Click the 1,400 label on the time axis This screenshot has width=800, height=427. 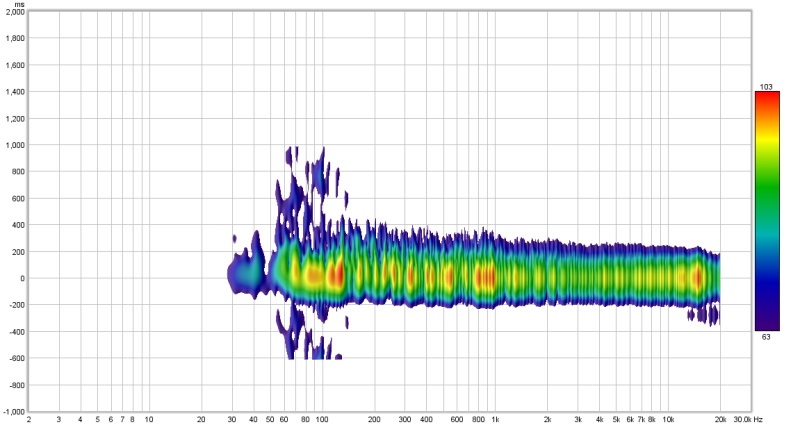click(15, 92)
